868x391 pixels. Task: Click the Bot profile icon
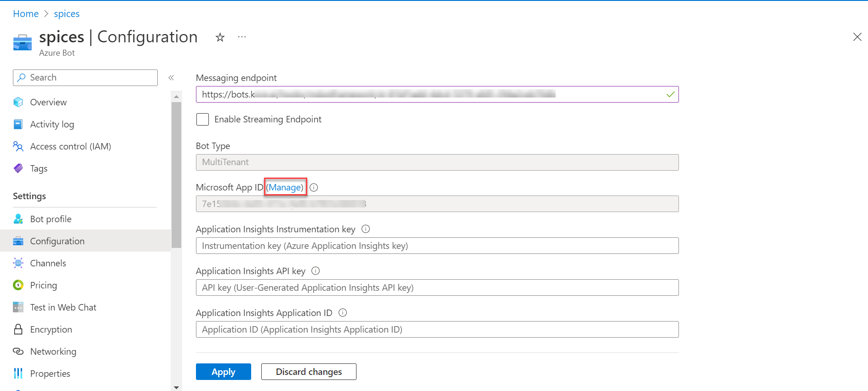18,219
